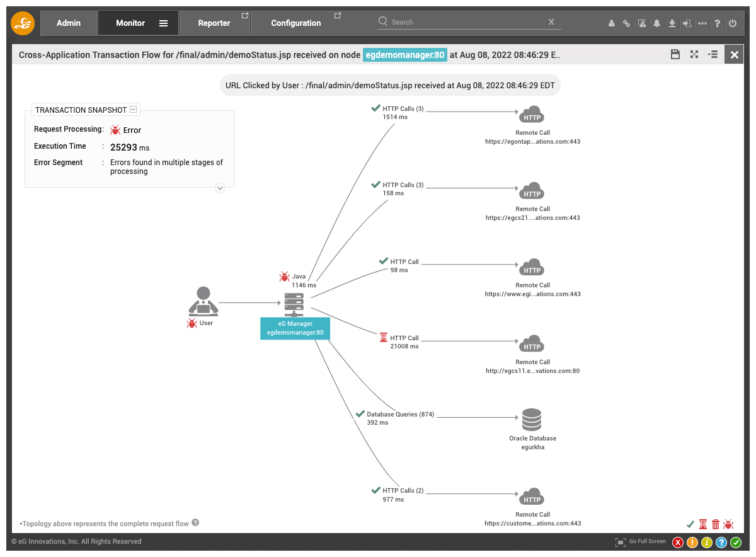Open the Configuration tab
756x557 pixels.
point(296,23)
